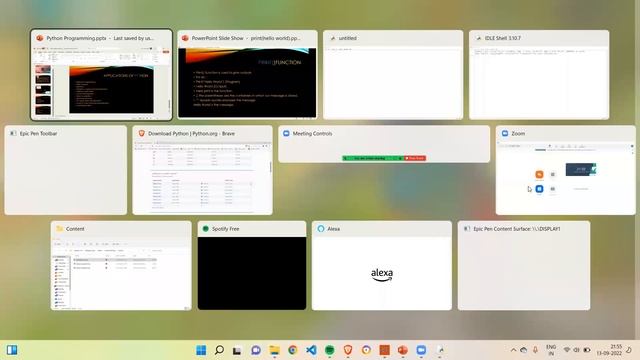Open notification focus moon icon

[629, 350]
